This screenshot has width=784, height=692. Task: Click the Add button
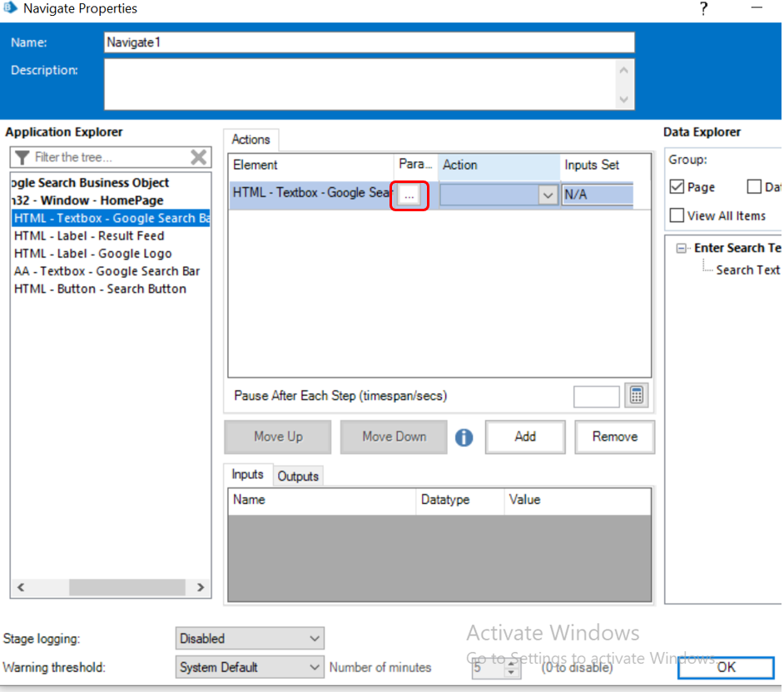pyautogui.click(x=525, y=437)
